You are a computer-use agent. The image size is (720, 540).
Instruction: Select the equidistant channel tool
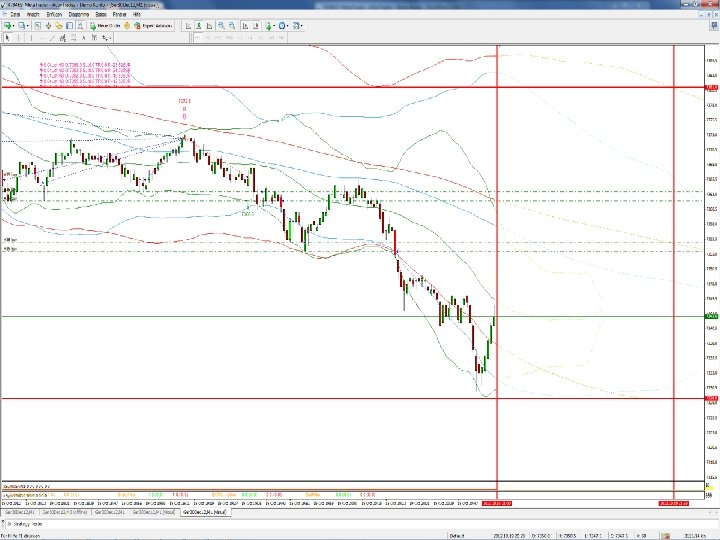[62, 38]
